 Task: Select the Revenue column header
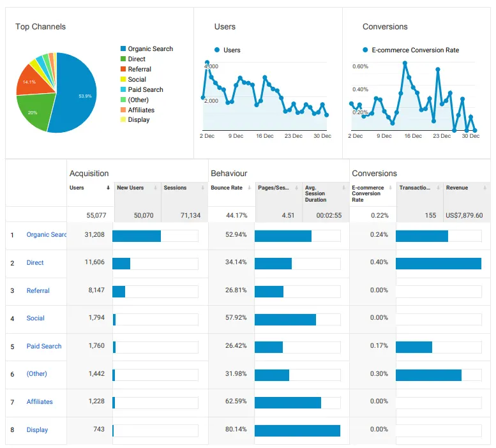coord(457,188)
